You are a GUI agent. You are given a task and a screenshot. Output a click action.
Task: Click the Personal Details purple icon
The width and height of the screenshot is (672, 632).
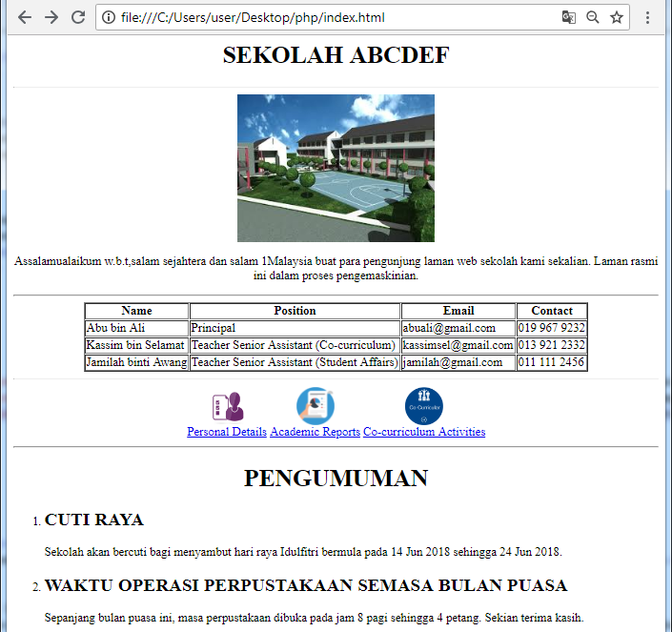pyautogui.click(x=228, y=406)
